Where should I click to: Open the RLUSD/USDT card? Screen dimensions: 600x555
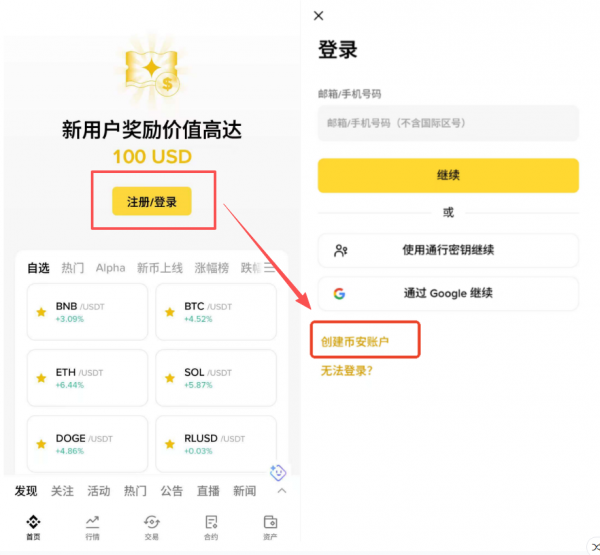216,444
